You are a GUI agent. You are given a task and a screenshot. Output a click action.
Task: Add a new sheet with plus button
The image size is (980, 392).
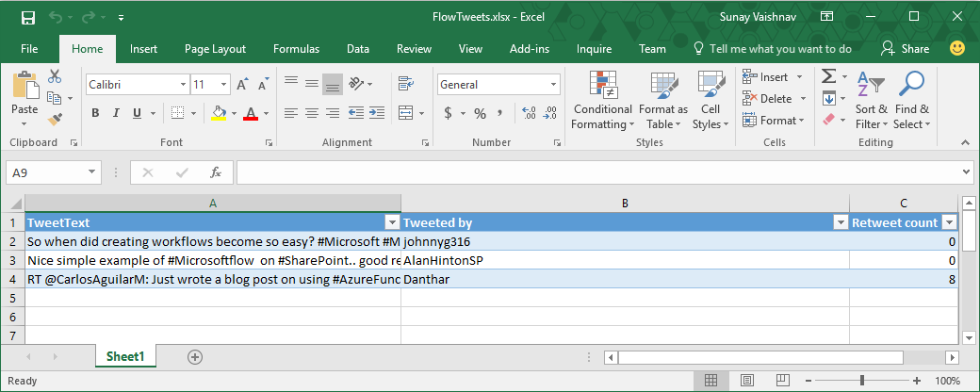click(x=195, y=357)
